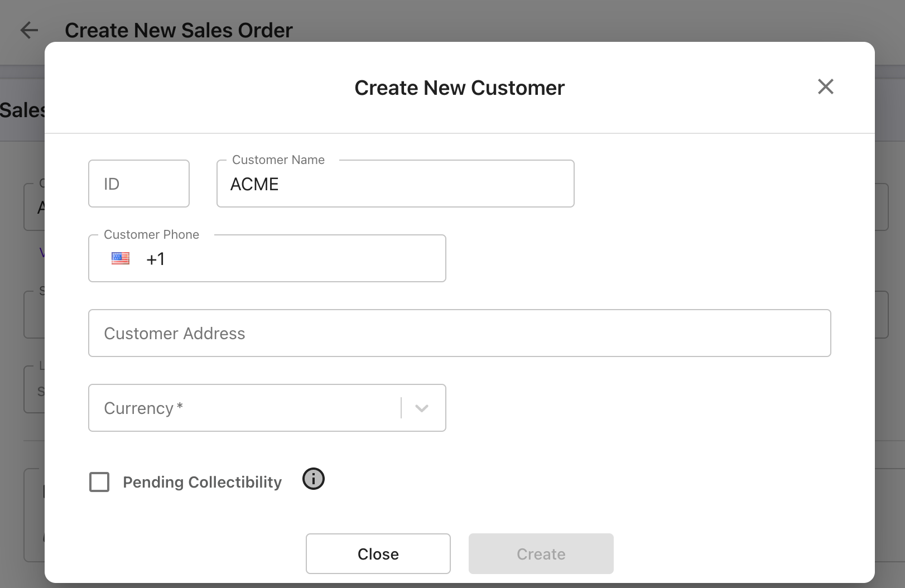Screen dimensions: 905x588
Task: Click the Customer Address field
Action: 460,333
